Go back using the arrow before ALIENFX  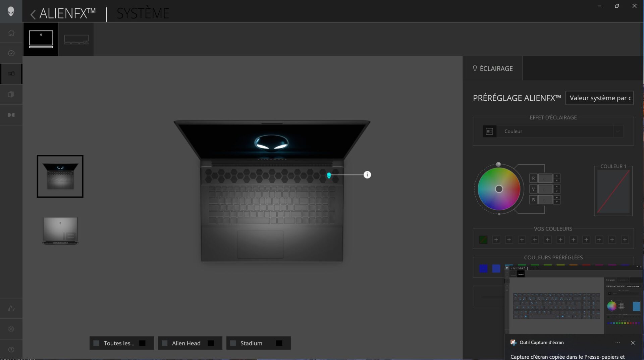(x=33, y=14)
